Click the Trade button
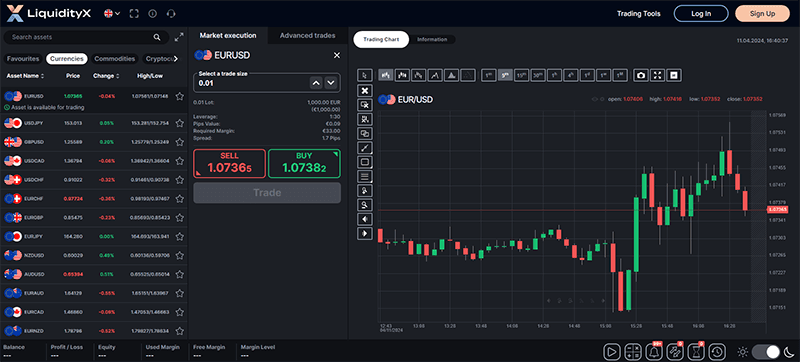 point(267,193)
